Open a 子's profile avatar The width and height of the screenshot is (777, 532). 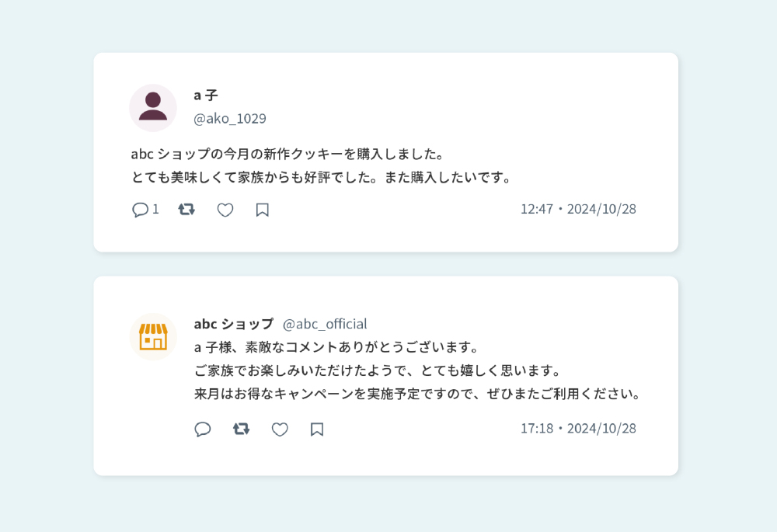153,108
